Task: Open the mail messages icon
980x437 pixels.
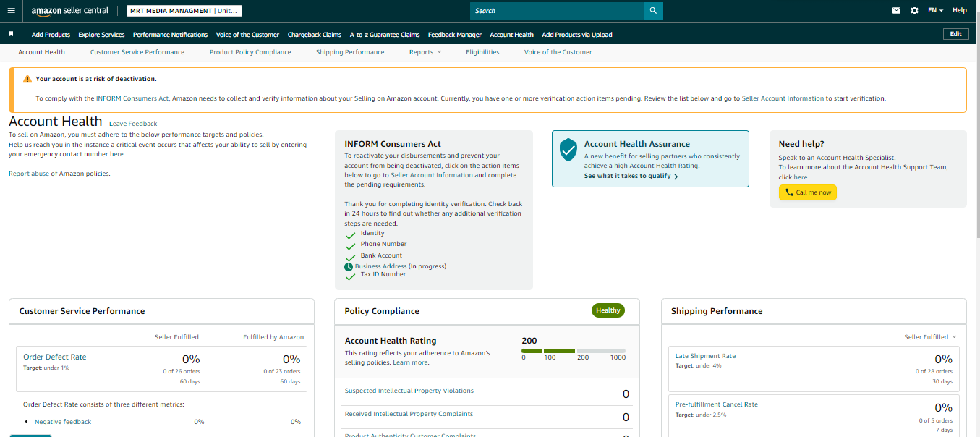Action: 897,11
